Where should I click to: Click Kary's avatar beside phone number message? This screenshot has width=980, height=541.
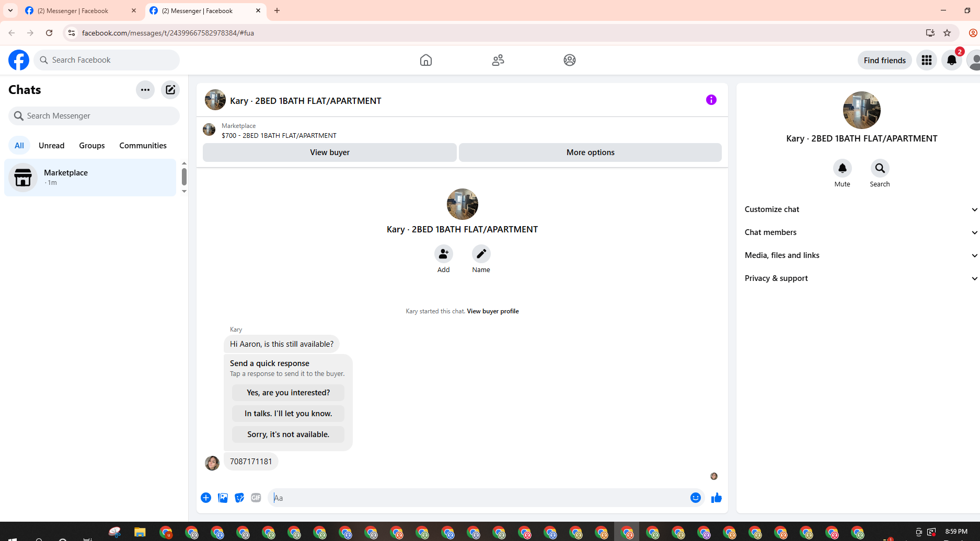coord(212,463)
